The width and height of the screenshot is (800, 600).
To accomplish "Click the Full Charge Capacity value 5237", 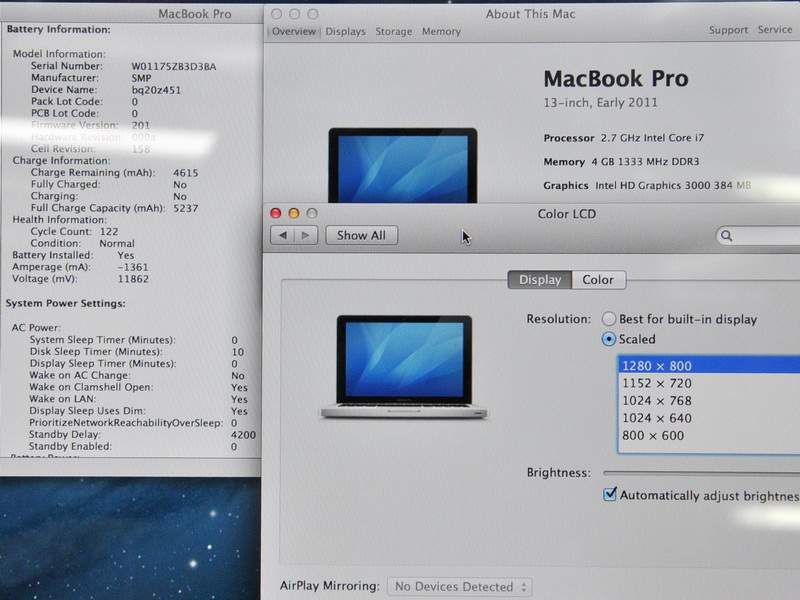I will click(186, 208).
